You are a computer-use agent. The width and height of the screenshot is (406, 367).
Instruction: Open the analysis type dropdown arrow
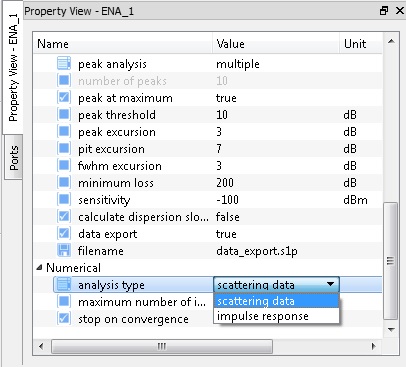[330, 284]
